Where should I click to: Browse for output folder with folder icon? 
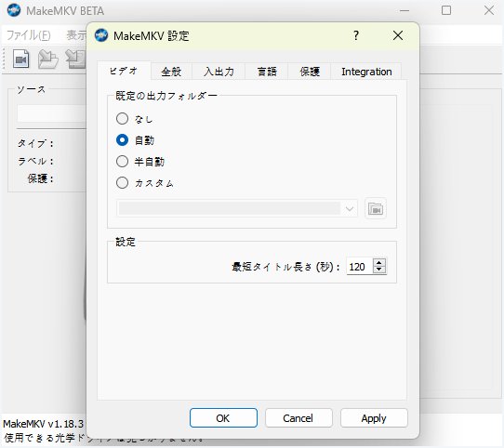coord(376,208)
